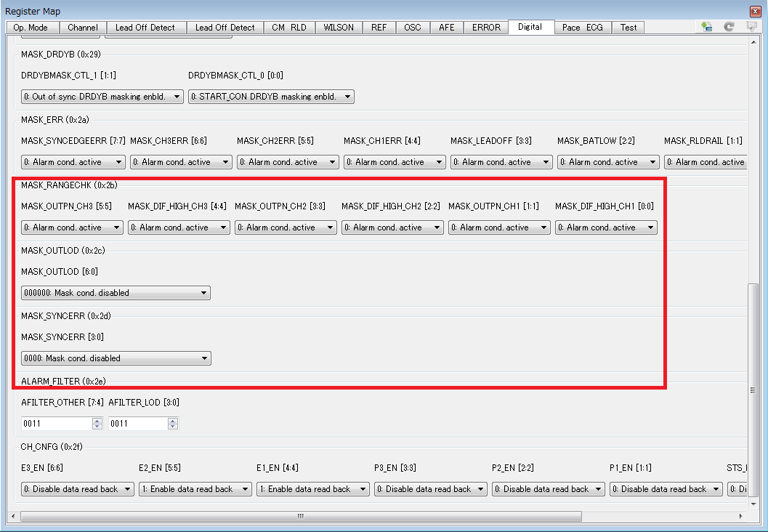The image size is (768, 532).
Task: Select the Op. Mode tab
Action: (x=32, y=27)
